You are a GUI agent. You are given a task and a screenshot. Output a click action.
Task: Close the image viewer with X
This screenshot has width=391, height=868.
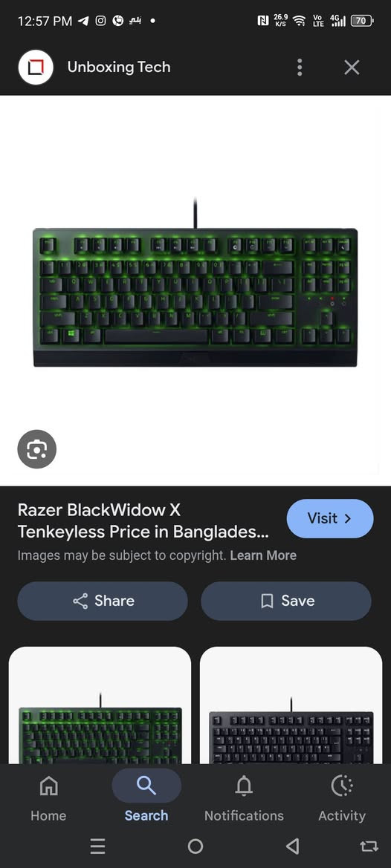pyautogui.click(x=352, y=68)
